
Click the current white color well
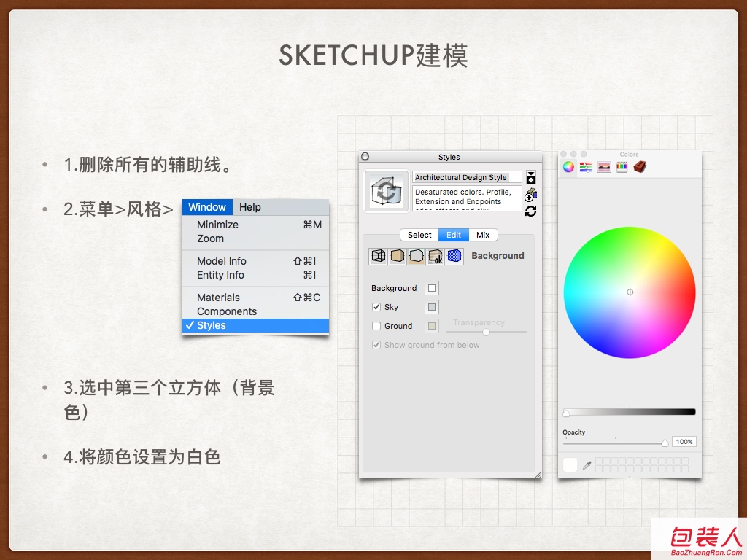click(x=570, y=465)
